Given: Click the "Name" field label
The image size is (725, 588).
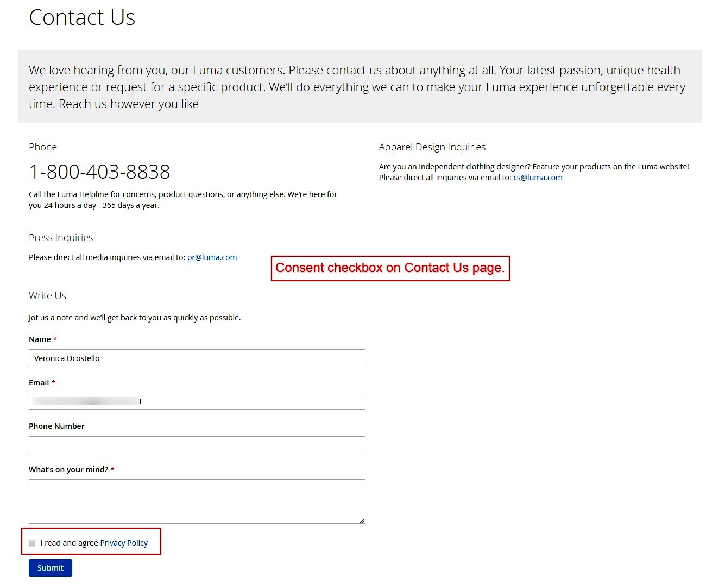Looking at the screenshot, I should click(x=40, y=339).
